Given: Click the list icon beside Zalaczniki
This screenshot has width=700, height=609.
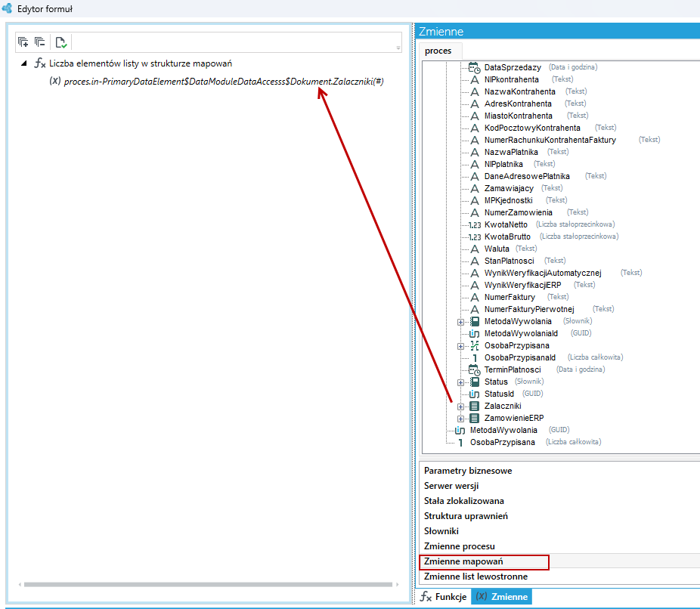Looking at the screenshot, I should click(475, 406).
